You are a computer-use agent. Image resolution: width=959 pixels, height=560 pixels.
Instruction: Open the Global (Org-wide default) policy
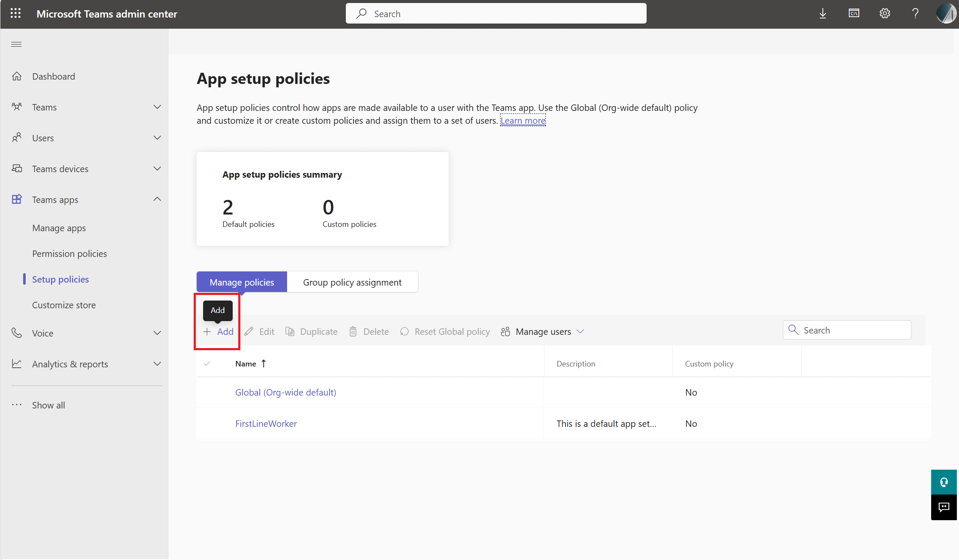pyautogui.click(x=286, y=393)
